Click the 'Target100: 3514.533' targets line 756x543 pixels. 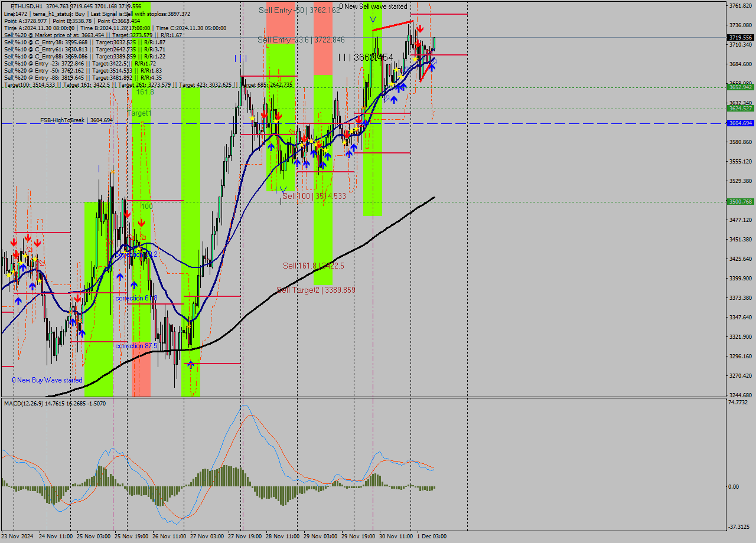(x=148, y=85)
